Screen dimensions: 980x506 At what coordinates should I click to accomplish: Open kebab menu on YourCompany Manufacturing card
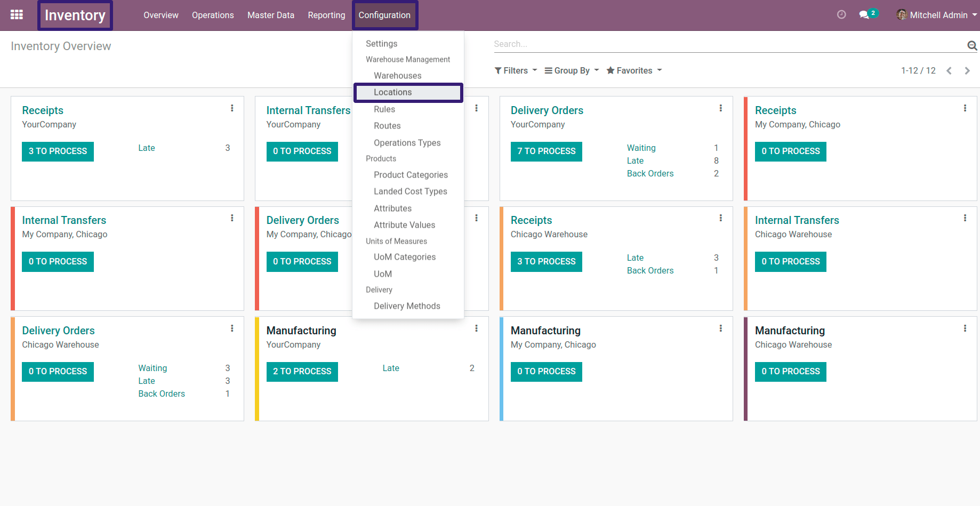pos(476,328)
